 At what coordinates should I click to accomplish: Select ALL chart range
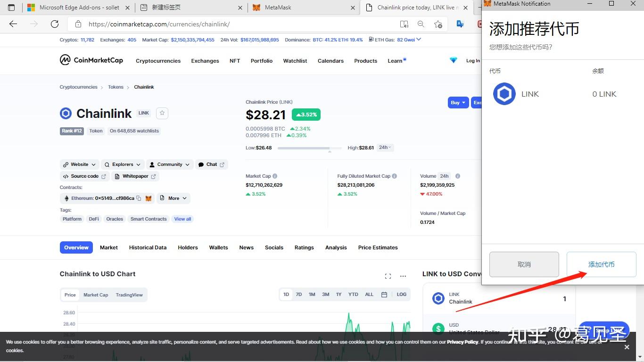(369, 295)
